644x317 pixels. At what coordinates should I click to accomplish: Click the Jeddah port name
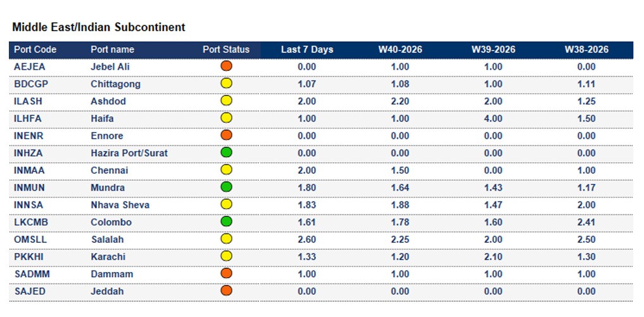coord(107,292)
